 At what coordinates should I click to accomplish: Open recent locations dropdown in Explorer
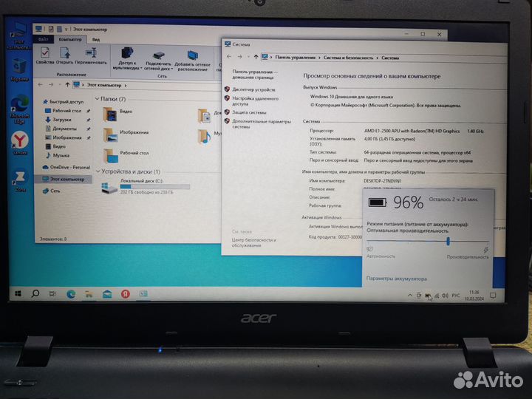[x=59, y=85]
